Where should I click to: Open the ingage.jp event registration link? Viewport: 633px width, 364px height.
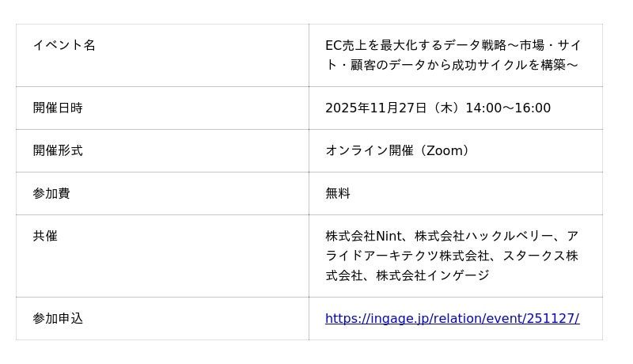[452, 318]
